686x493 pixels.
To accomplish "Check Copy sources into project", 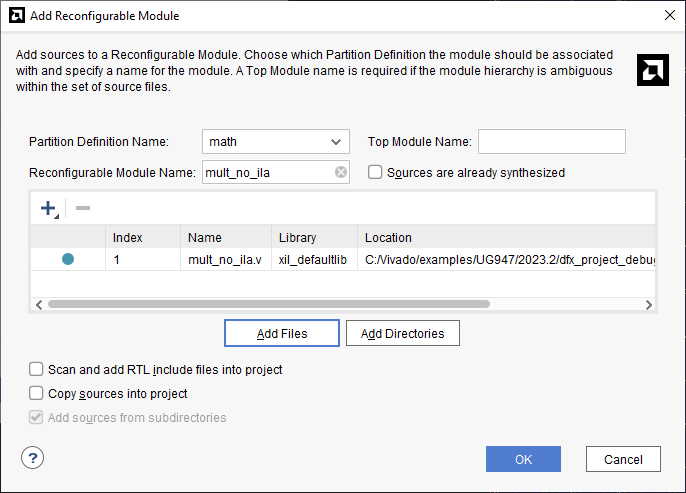I will tap(37, 393).
